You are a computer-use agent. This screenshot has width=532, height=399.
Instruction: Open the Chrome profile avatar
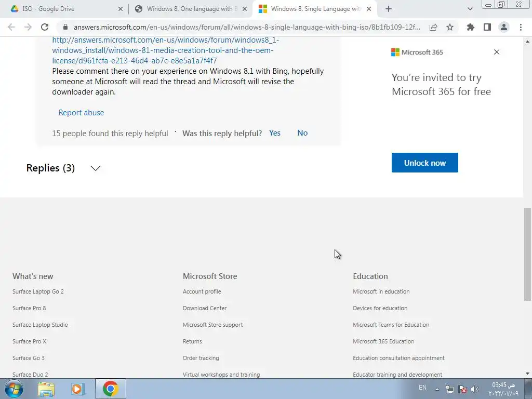click(504, 27)
